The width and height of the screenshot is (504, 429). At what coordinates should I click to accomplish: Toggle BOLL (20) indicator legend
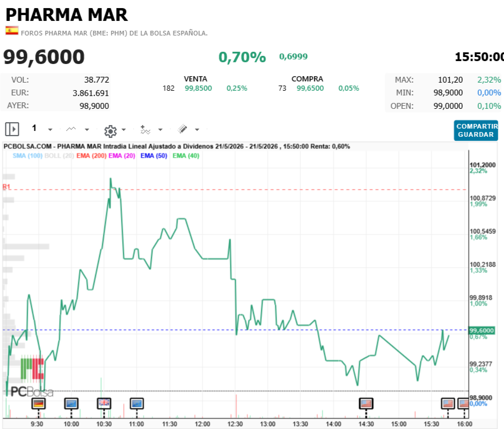(59, 156)
